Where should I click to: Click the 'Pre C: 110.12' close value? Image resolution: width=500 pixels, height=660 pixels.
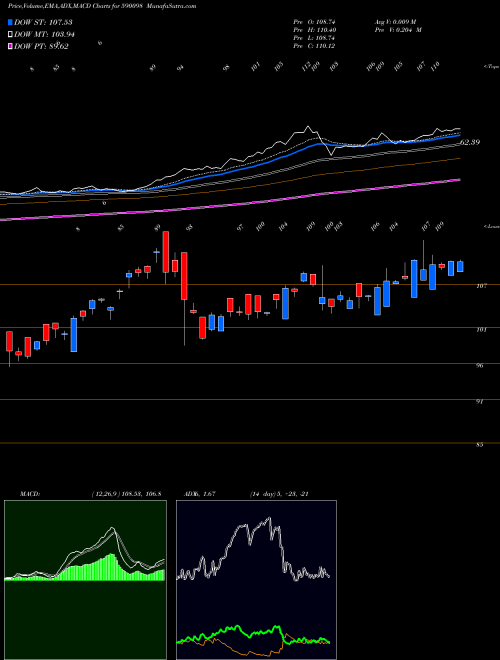(314, 46)
